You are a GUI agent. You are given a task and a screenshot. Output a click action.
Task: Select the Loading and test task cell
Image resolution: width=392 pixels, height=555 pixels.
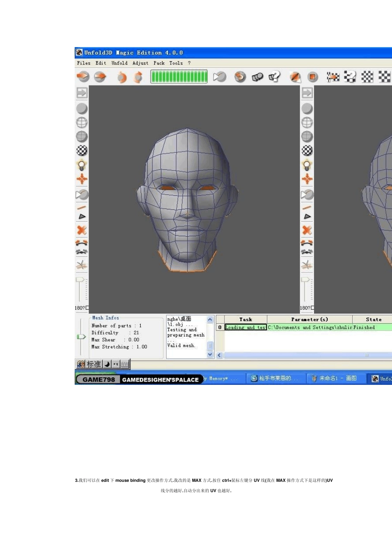246,327
